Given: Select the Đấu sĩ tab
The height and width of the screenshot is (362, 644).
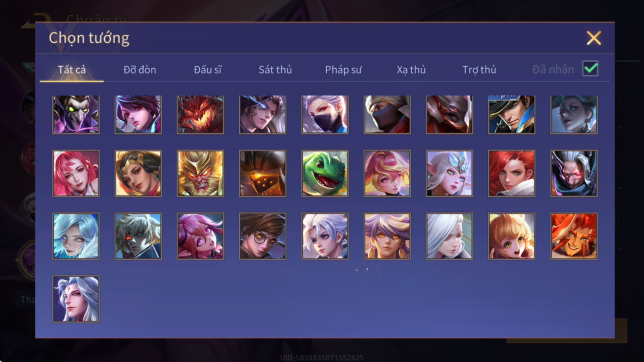Looking at the screenshot, I should click(207, 70).
